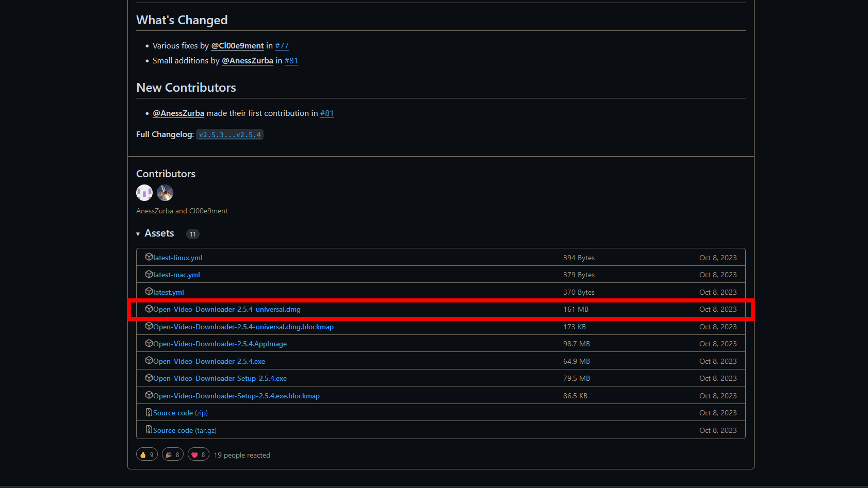Viewport: 868px width, 488px height.
Task: Open @AnessZurba link under New Contributors
Action: 178,113
